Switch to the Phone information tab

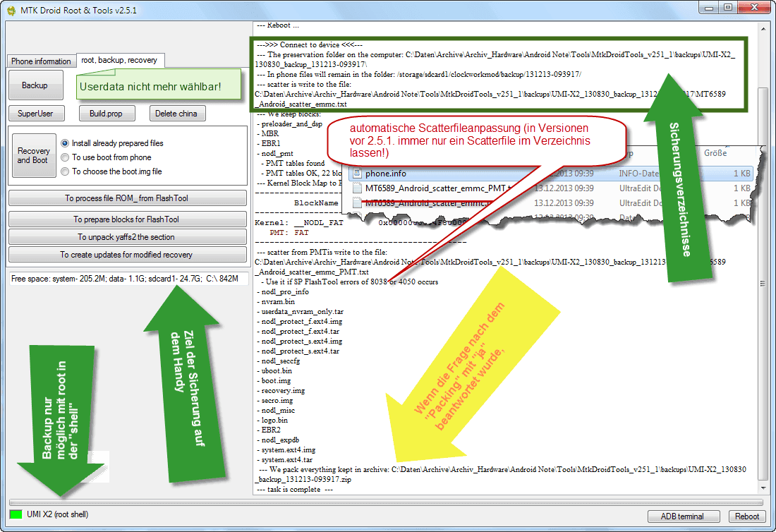[41, 61]
